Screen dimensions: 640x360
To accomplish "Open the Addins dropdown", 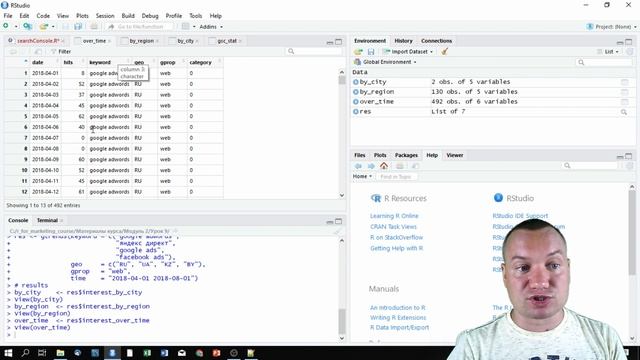I will point(211,27).
